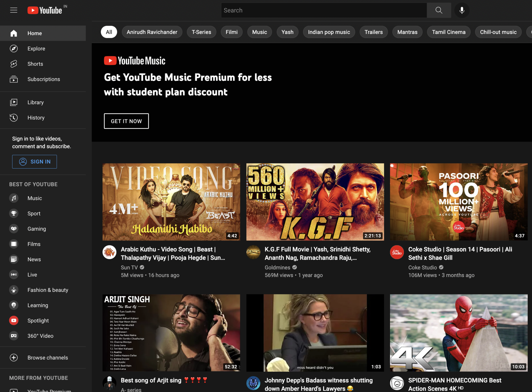Image resolution: width=532 pixels, height=392 pixels.
Task: Click the Home icon in sidebar
Action: point(14,33)
